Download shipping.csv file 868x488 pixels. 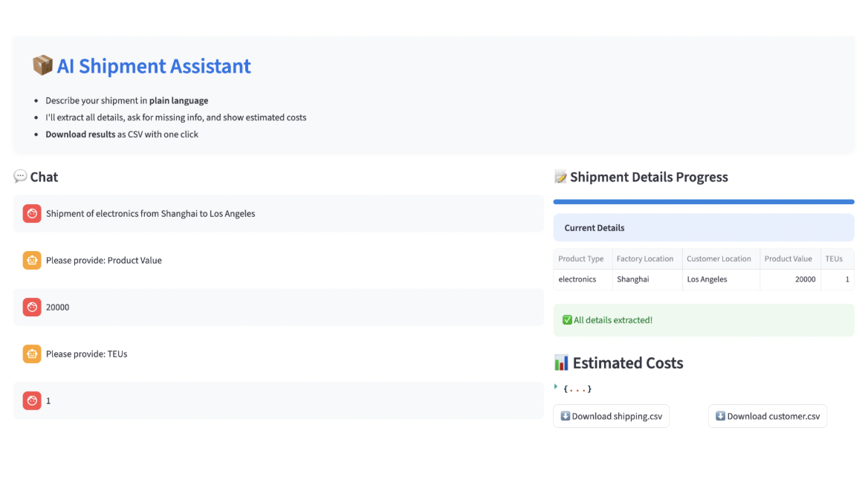click(611, 416)
